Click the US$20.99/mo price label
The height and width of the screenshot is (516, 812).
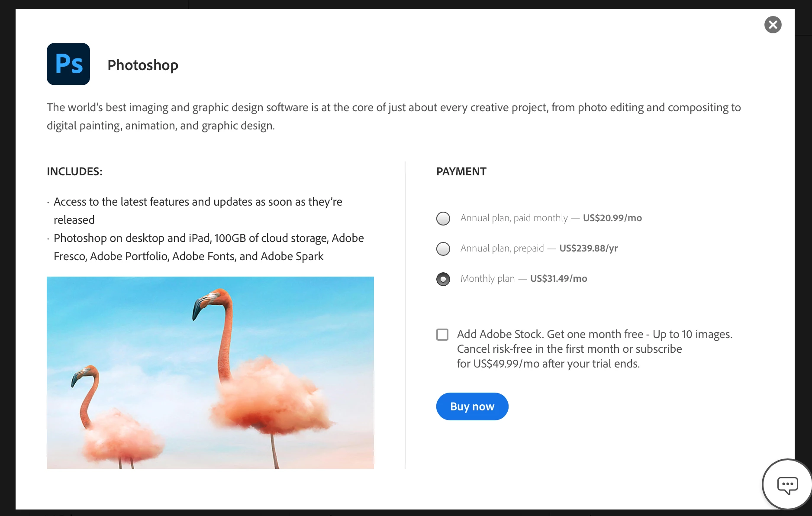tap(612, 218)
